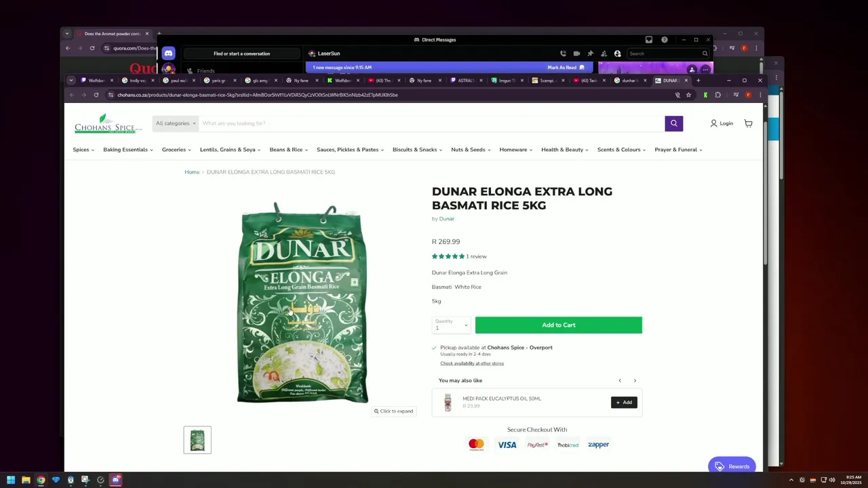Screen dimensions: 868x488
Task: Open the Dunar brand link
Action: pos(447,219)
